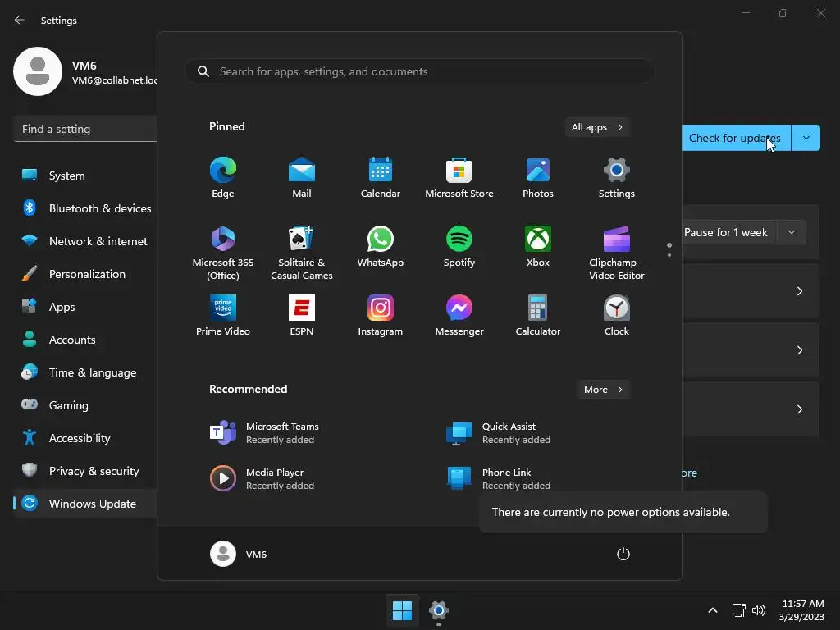Open Time & language settings
Screen dimensions: 840x630
click(x=85, y=372)
